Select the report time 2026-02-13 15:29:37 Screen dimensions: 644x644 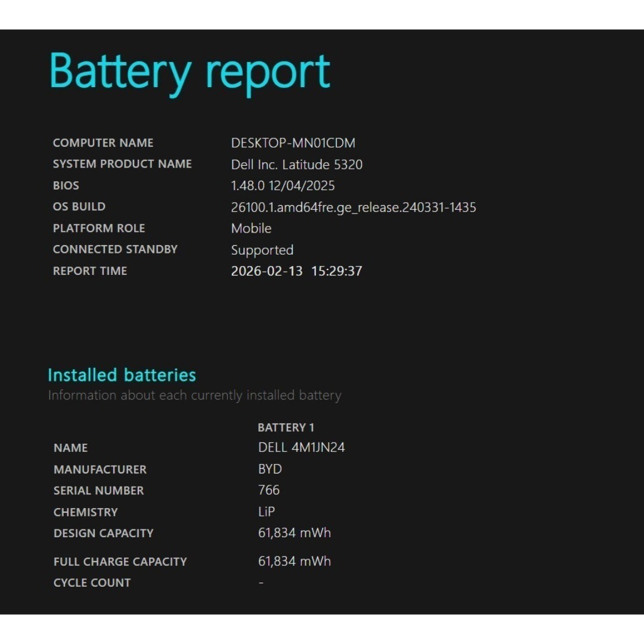click(296, 271)
